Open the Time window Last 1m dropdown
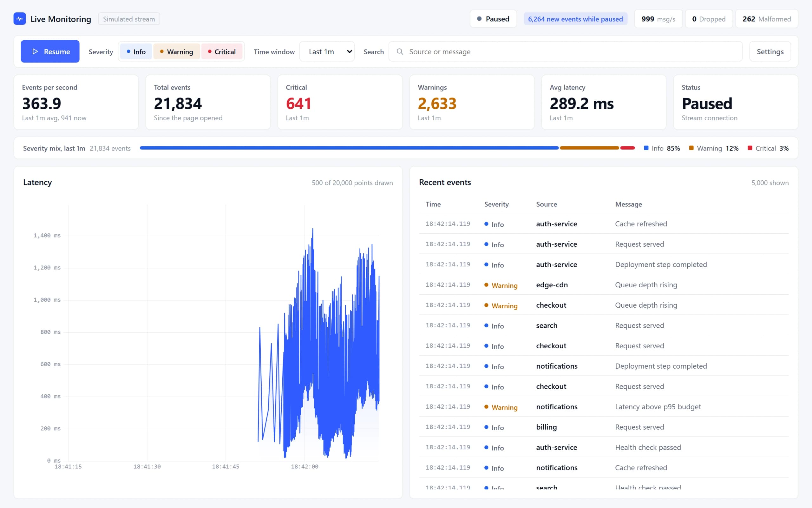Screen dimensions: 812x508 pyautogui.click(x=327, y=51)
